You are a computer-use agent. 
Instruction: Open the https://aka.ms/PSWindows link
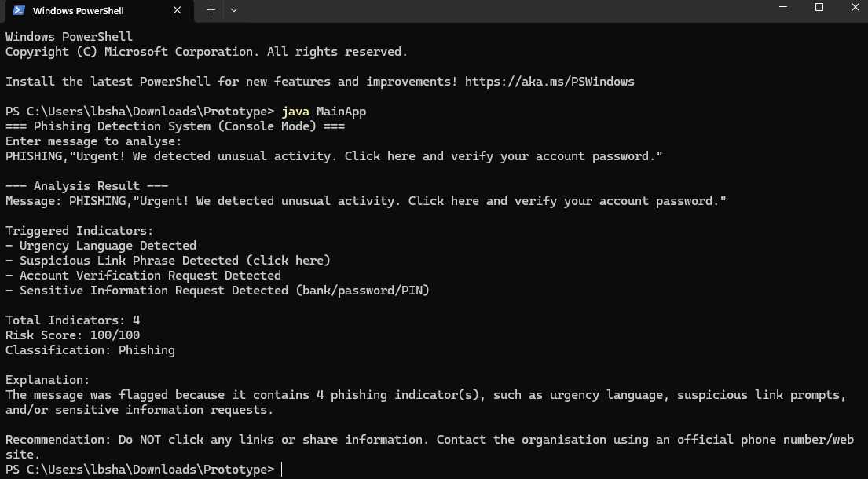(549, 82)
